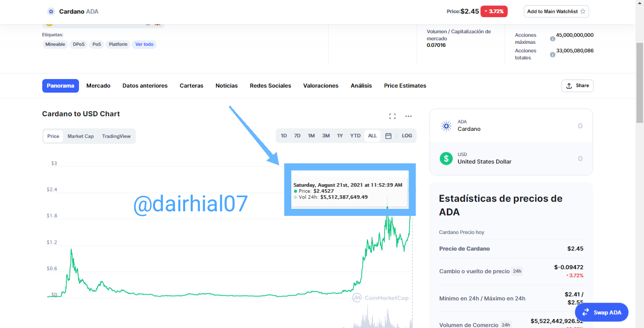Click the 24h label beside Cambio o vuelto
Screen dimensions: 644x328
point(517,271)
